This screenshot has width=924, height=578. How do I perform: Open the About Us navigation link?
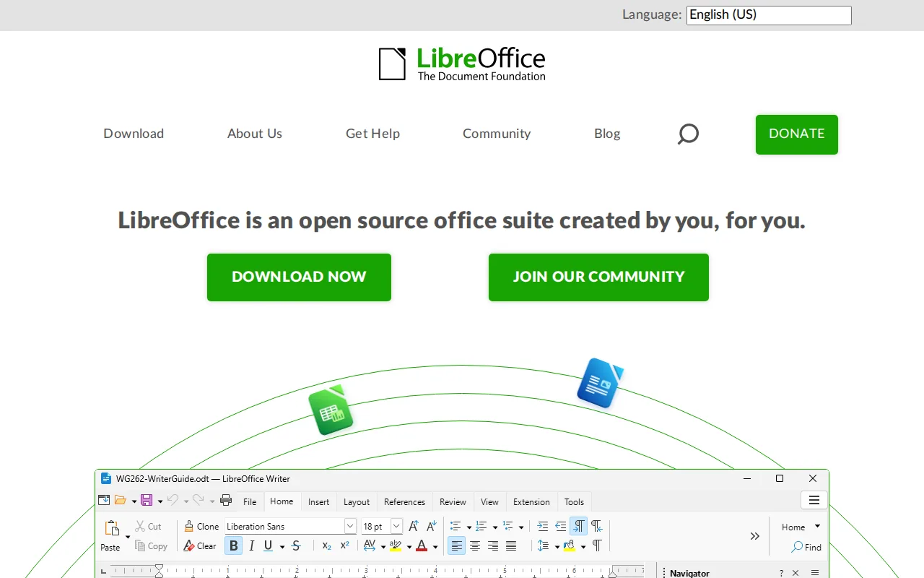point(255,134)
